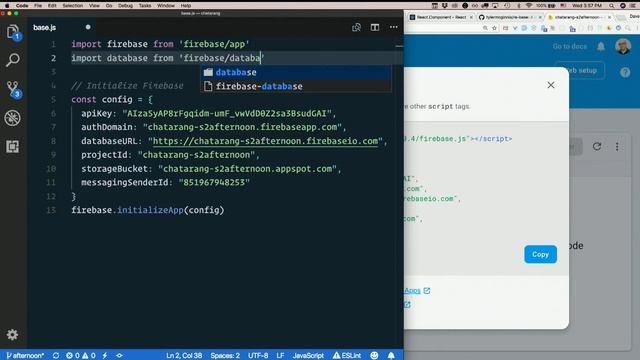Click the Synchronize Changes icon in status bar
This screenshot has width=640, height=360.
56,356
